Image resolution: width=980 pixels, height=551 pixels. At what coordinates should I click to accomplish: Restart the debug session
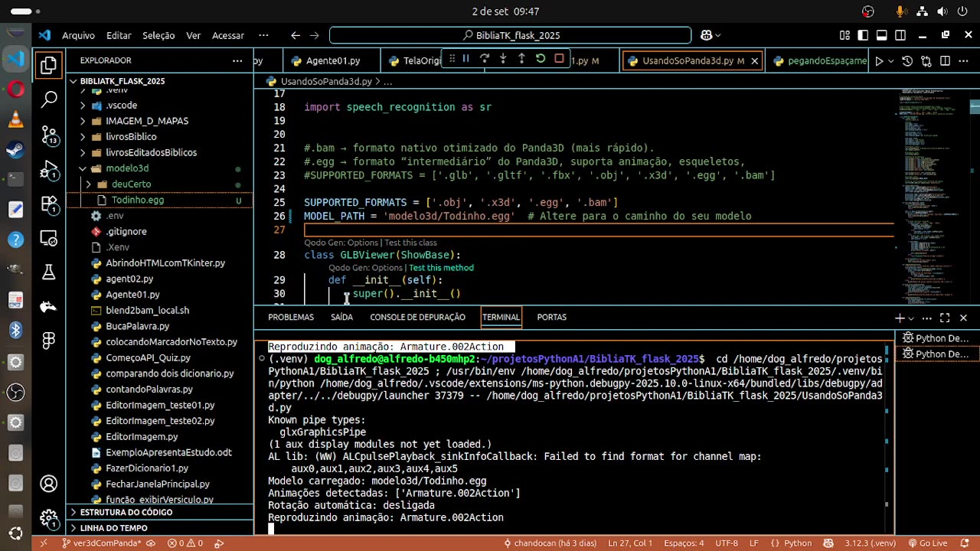tap(541, 59)
